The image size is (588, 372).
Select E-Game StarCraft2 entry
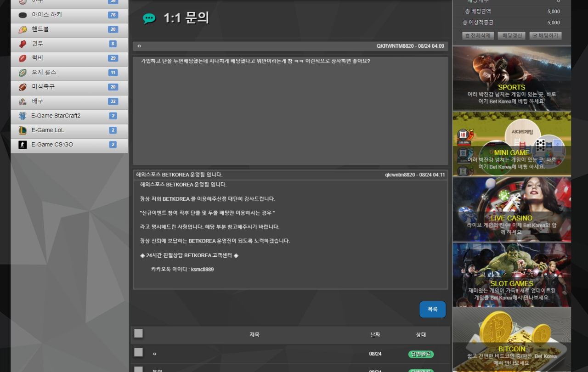(69, 116)
